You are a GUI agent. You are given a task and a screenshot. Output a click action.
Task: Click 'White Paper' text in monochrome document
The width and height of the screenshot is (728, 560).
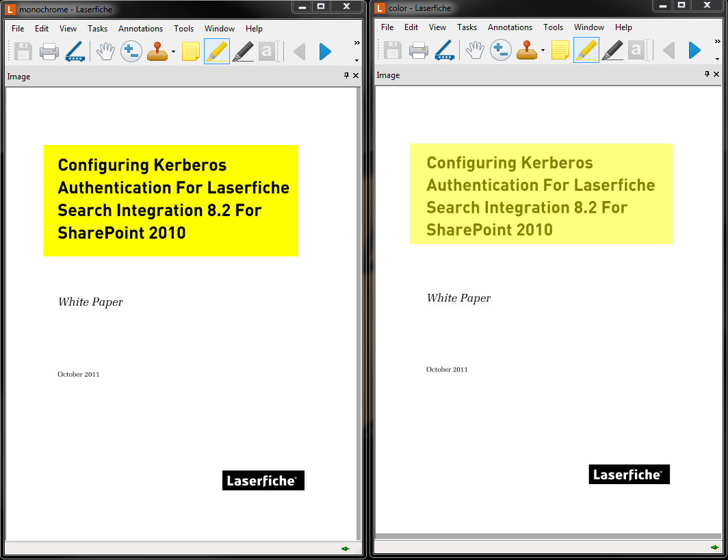[90, 302]
